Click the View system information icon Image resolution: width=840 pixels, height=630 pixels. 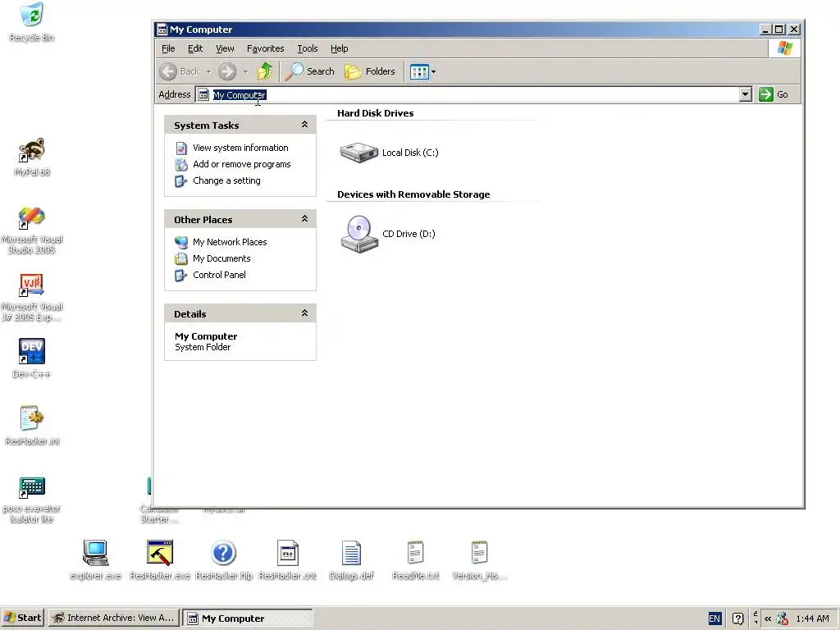coord(181,148)
